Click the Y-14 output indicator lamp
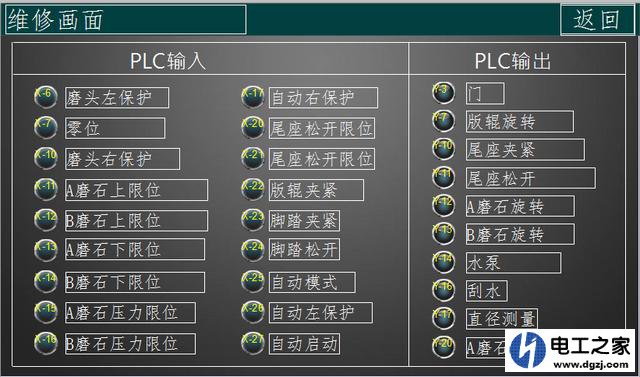The width and height of the screenshot is (640, 377). [x=443, y=262]
